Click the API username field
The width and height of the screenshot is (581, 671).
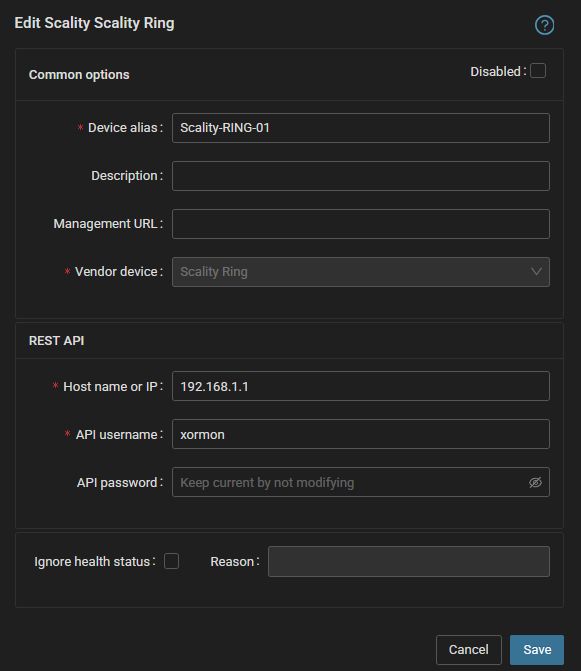point(361,434)
